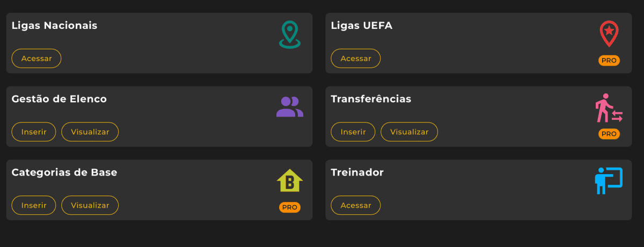Click the yellow house Categorias de Base icon

pos(290,181)
